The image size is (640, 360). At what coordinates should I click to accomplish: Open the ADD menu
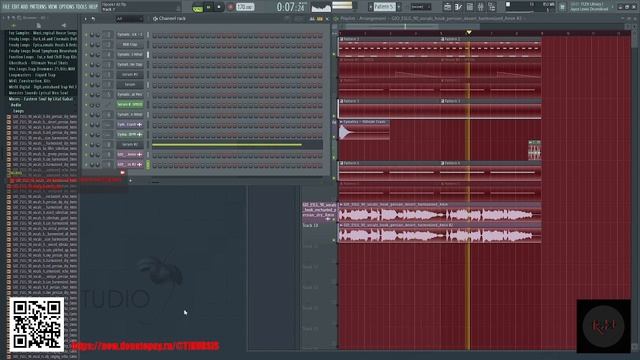coord(25,7)
